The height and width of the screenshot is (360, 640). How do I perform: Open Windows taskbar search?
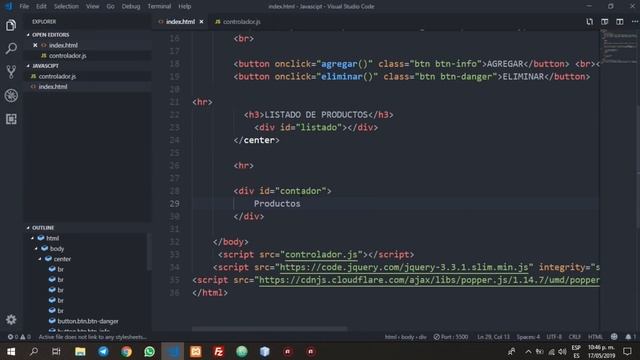point(34,351)
